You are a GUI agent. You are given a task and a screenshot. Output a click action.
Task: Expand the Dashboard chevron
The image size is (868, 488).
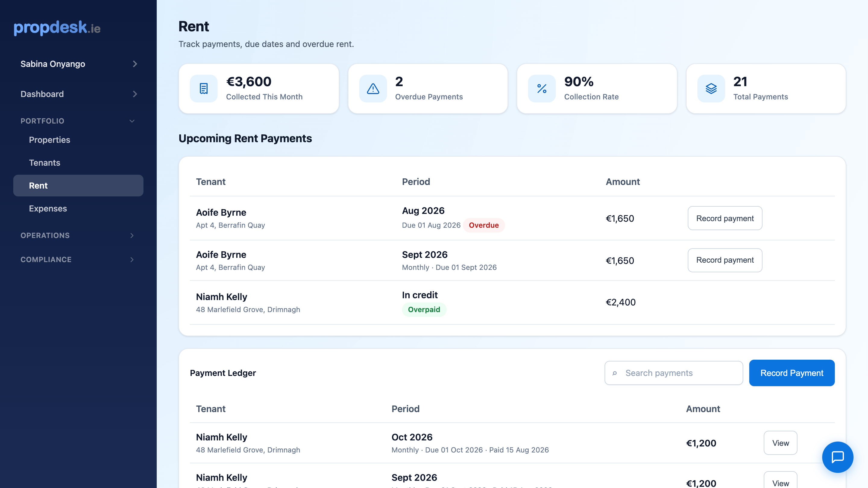(x=135, y=94)
